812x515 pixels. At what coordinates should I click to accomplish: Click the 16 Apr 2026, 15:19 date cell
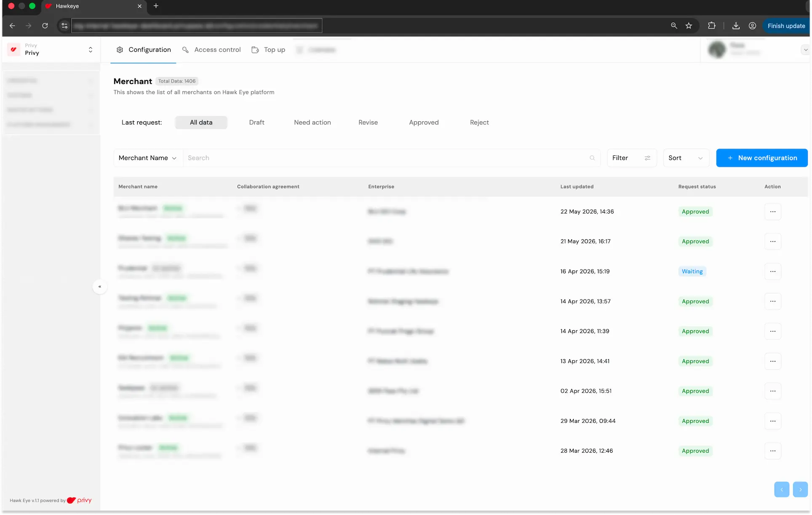pos(585,272)
